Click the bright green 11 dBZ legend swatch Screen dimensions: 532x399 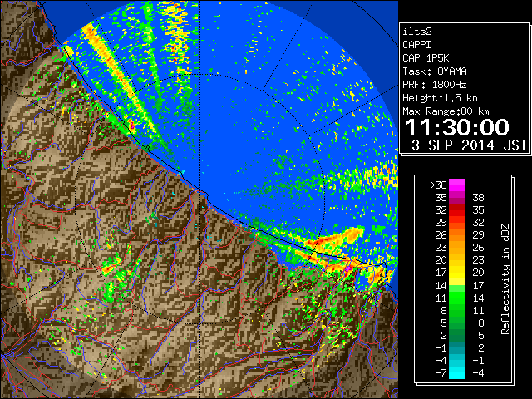[457, 298]
